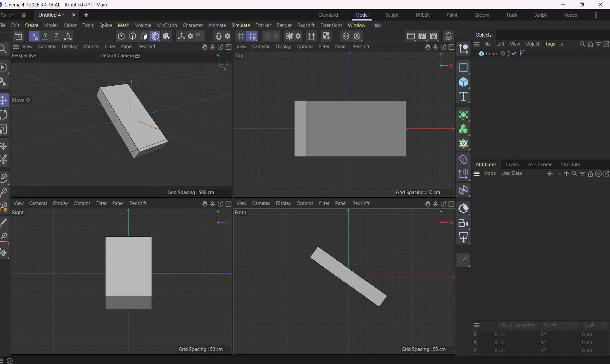Switch to the Sculpt layout tab
Screen dimensions: 610x364
pos(392,15)
